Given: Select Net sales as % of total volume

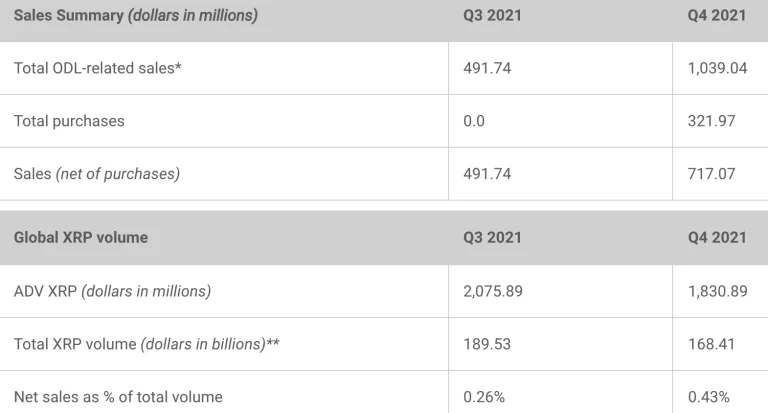Looking at the screenshot, I should 118,397.
